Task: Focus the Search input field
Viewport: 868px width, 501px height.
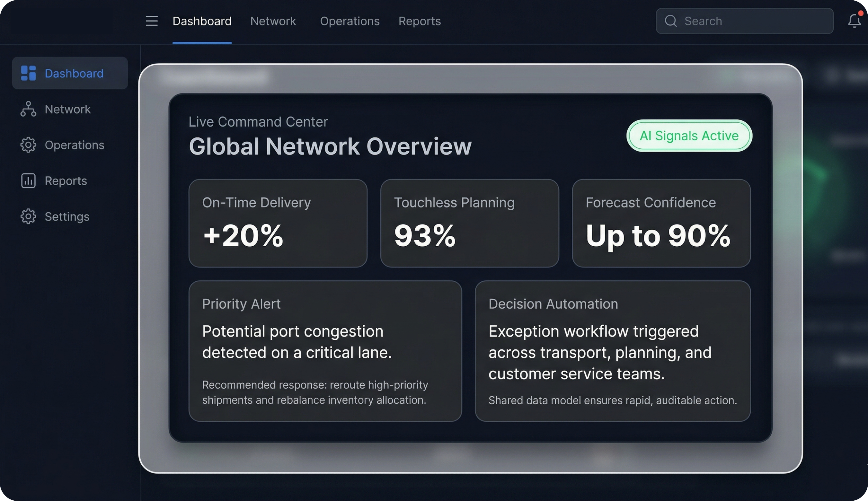Action: tap(754, 21)
